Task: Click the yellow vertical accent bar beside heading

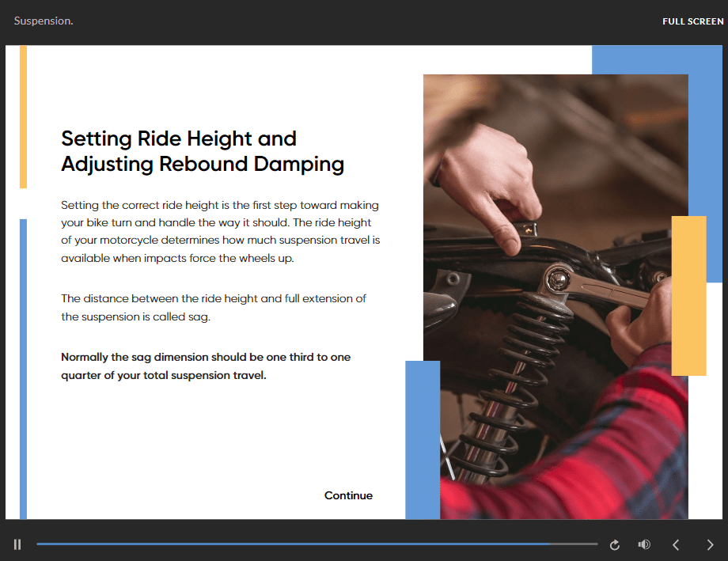Action: tap(23, 116)
